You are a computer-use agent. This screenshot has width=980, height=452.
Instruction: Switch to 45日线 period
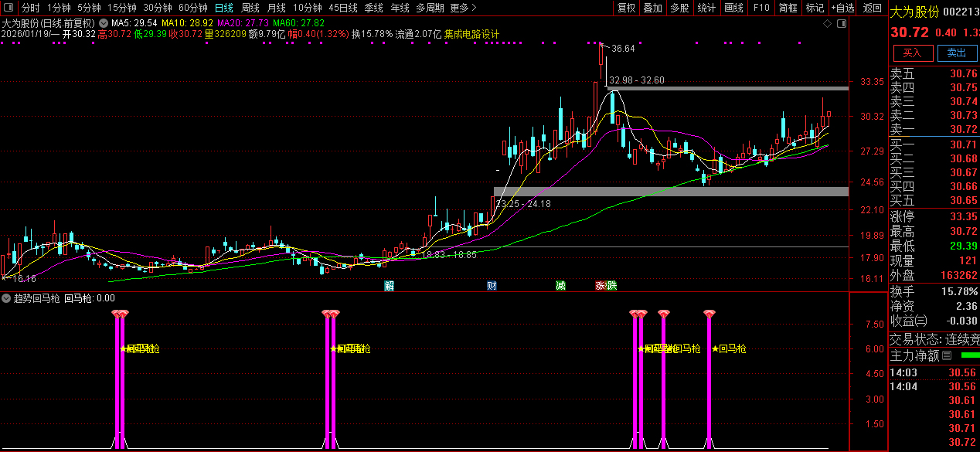coord(342,8)
